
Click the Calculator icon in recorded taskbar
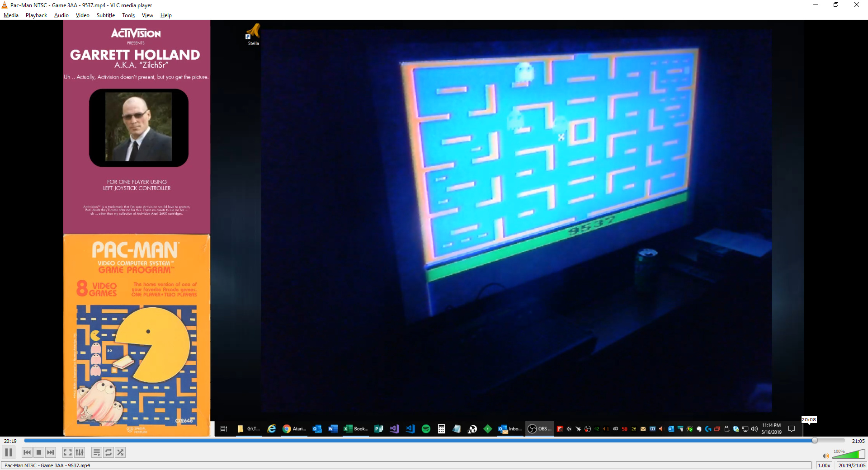click(442, 429)
